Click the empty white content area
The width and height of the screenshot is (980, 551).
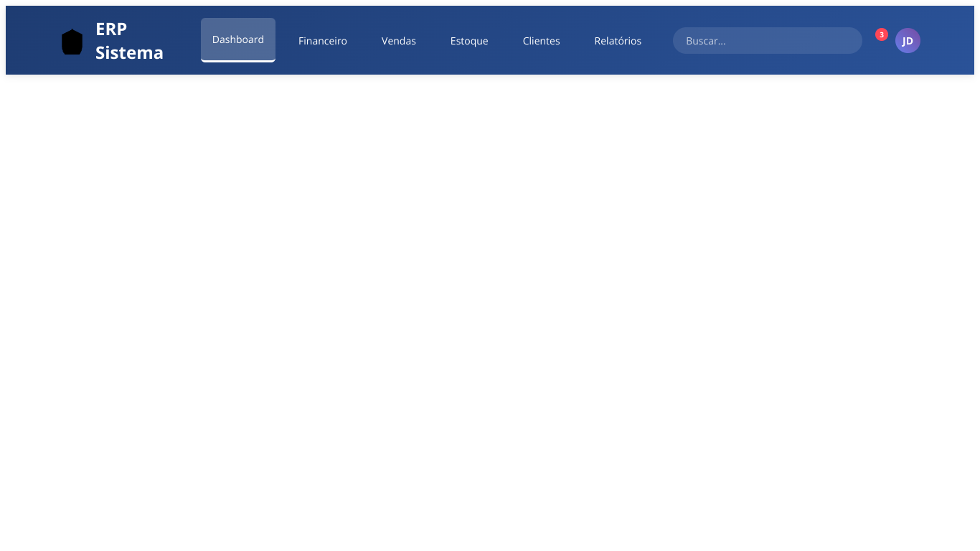click(490, 309)
